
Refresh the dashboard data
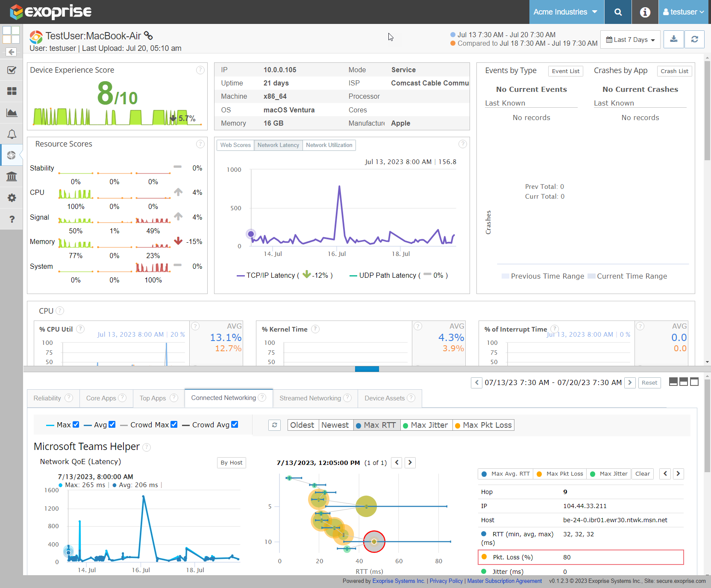click(x=695, y=39)
